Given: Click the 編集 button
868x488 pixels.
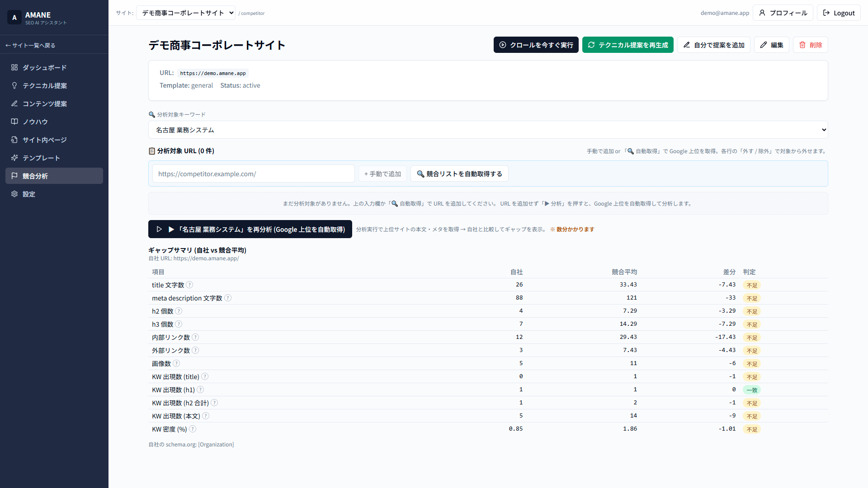Looking at the screenshot, I should point(772,45).
